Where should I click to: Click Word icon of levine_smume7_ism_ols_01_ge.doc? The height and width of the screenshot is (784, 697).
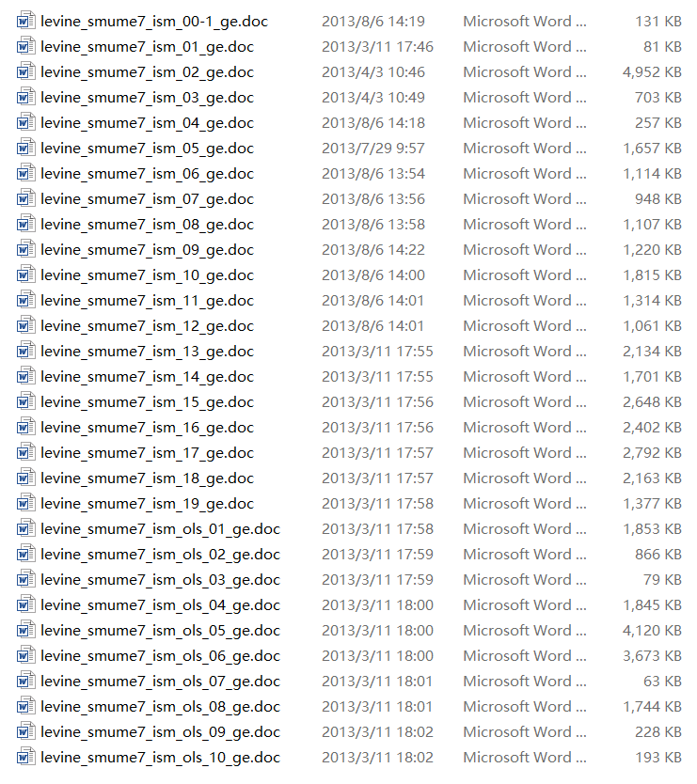[x=26, y=529]
